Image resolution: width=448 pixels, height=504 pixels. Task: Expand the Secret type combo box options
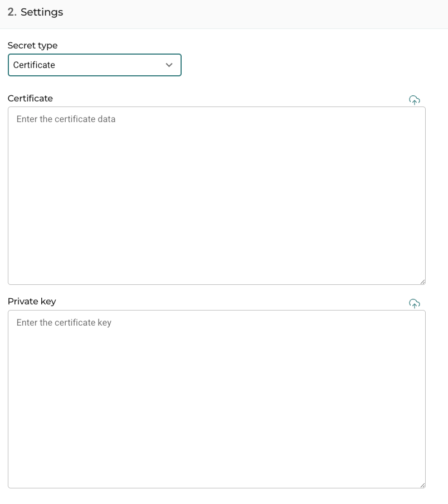[x=94, y=65]
